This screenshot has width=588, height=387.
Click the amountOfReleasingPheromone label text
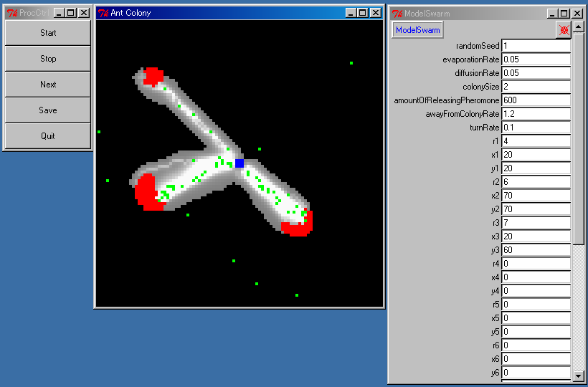coord(447,100)
